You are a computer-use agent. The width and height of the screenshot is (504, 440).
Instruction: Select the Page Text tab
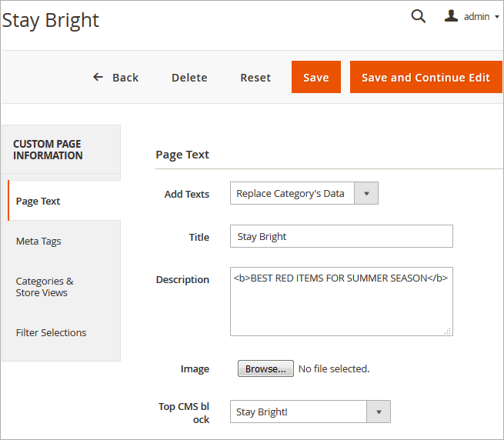38,201
